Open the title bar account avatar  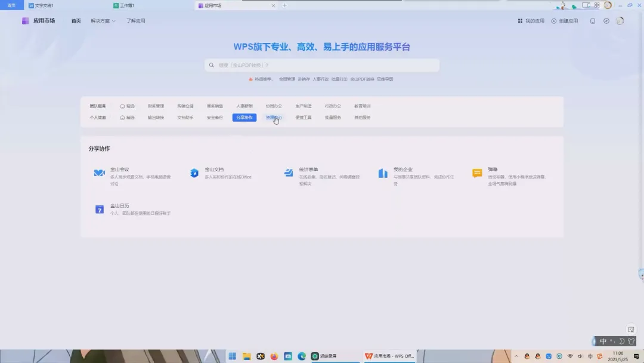[x=608, y=5]
